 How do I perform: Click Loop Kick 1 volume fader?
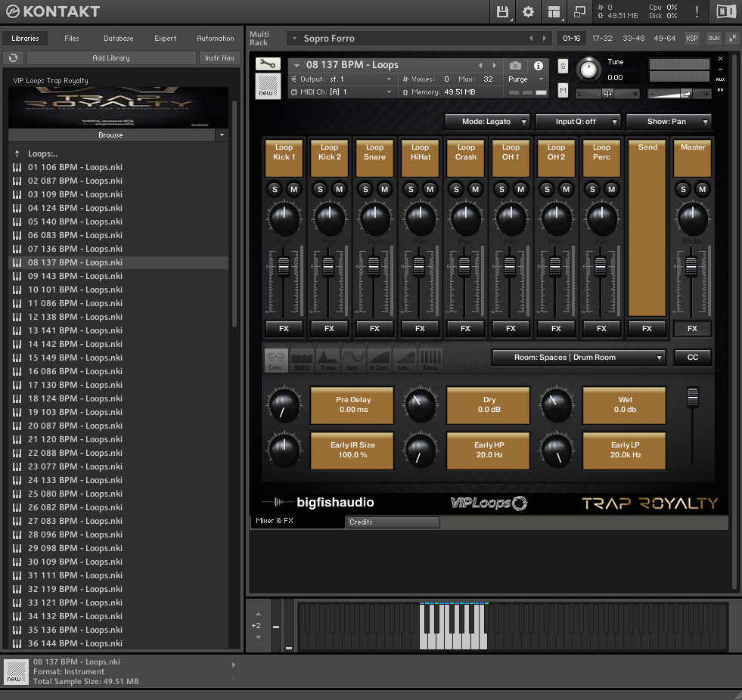284,266
